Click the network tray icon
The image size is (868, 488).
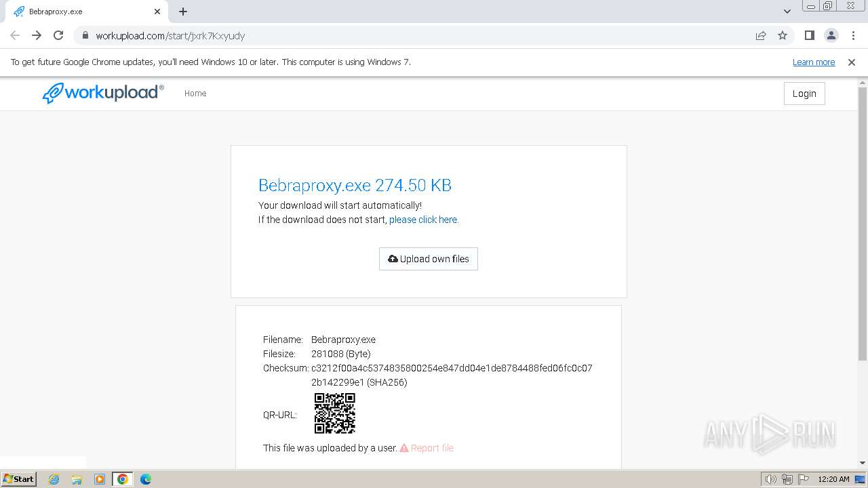(787, 479)
